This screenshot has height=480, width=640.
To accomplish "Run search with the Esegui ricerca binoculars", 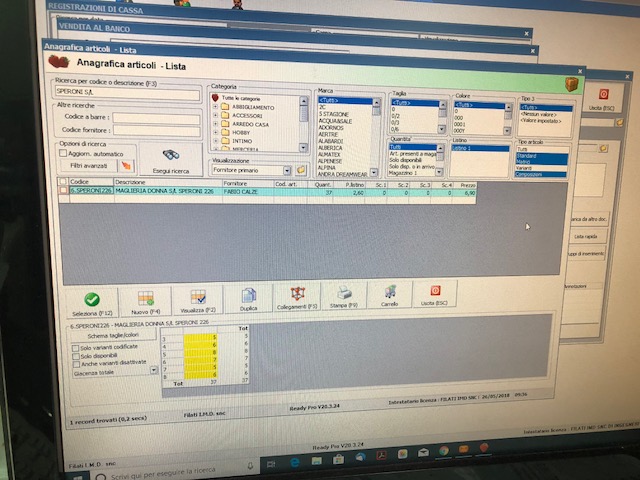I will pyautogui.click(x=171, y=160).
